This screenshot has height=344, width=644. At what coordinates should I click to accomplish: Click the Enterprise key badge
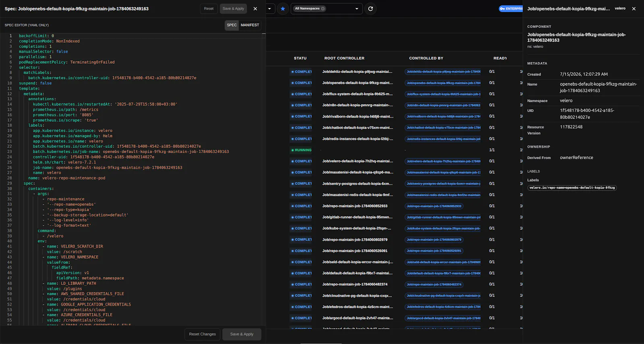coord(511,8)
